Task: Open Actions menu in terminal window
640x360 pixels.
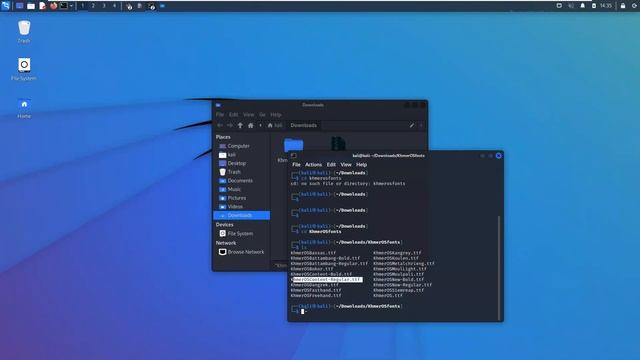Action: pos(313,164)
